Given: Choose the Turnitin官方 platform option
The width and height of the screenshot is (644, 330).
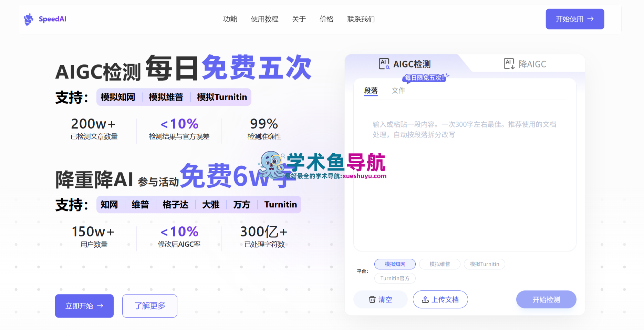Looking at the screenshot, I should click(395, 278).
